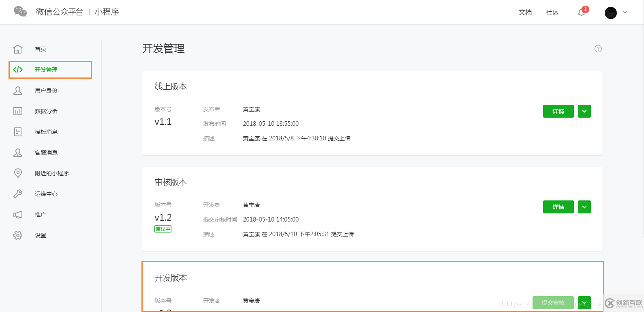Open 用户身份 sidebar menu item

(46, 90)
